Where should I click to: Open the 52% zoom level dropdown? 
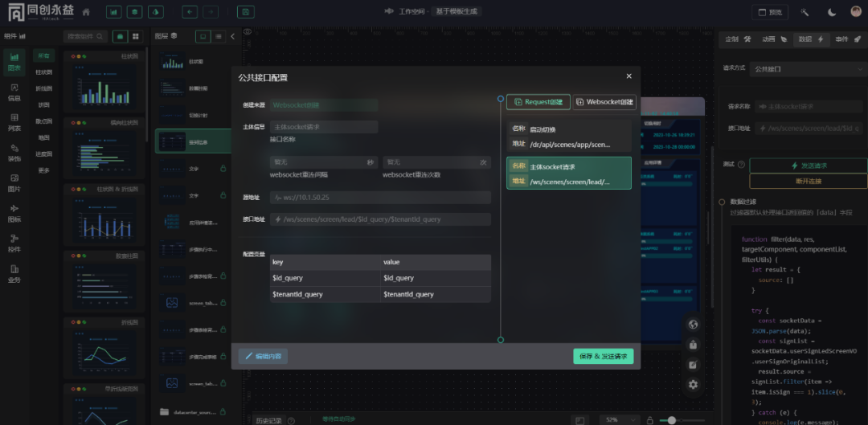(x=616, y=420)
